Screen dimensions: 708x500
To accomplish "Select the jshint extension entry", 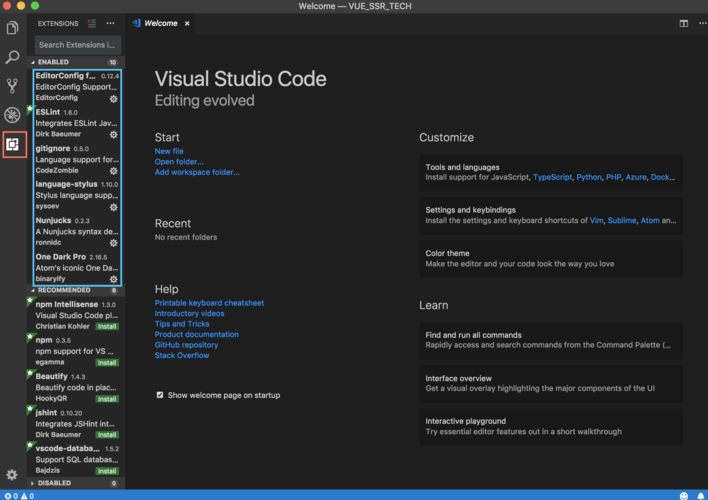I will point(76,423).
